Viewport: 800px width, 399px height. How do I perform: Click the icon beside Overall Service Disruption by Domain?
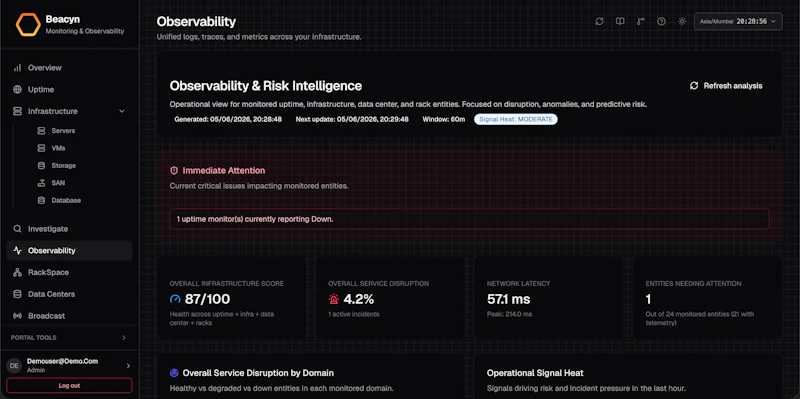[174, 373]
